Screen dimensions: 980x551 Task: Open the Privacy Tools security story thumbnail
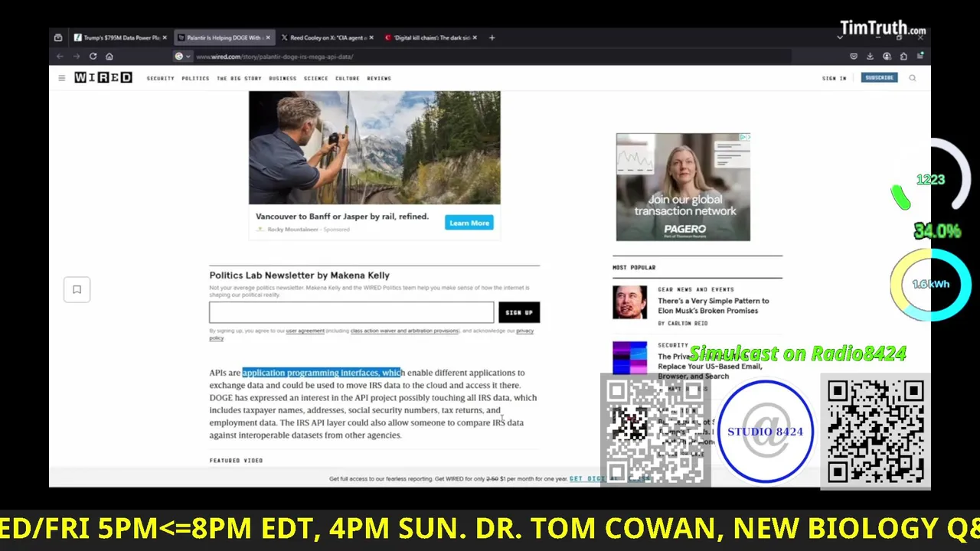(x=629, y=358)
